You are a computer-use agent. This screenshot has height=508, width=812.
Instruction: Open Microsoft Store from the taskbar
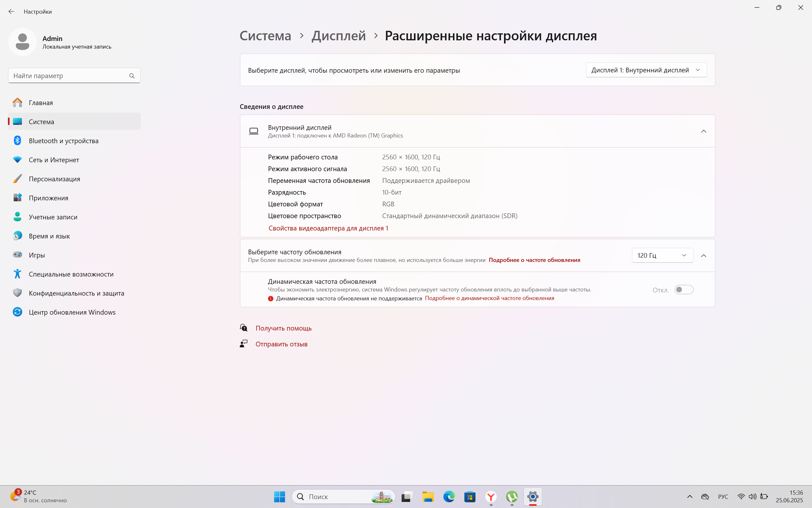click(470, 497)
